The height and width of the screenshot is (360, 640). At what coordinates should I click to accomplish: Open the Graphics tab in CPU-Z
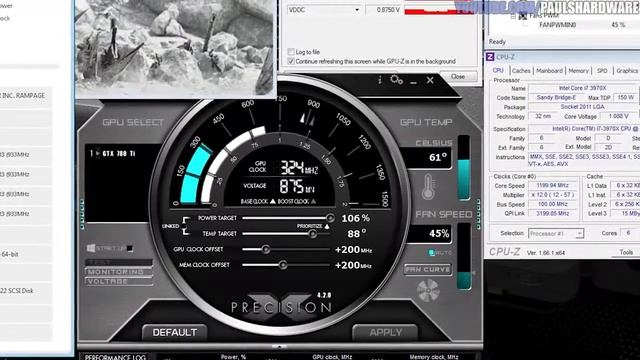coord(627,71)
